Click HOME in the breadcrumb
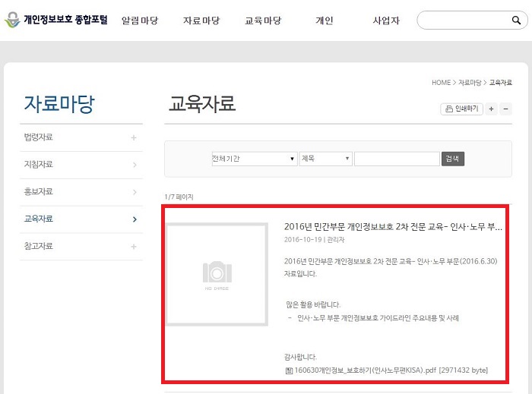Screen dimensions: 532x394 [441, 82]
